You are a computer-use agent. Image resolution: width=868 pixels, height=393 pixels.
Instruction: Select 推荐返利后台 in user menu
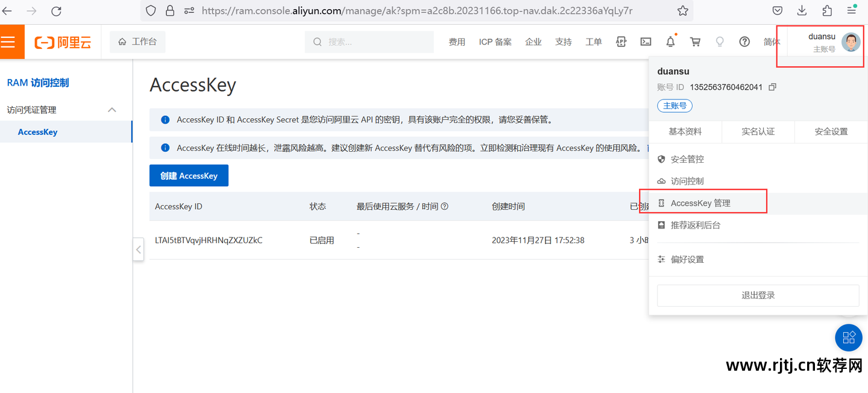click(x=758, y=225)
